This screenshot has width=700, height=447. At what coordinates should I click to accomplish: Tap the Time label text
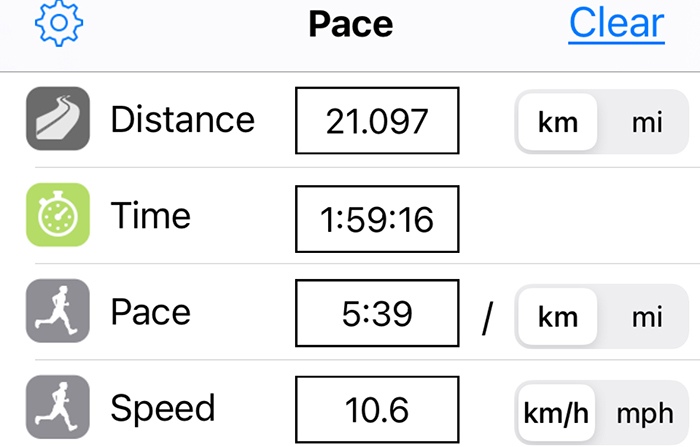(x=151, y=215)
